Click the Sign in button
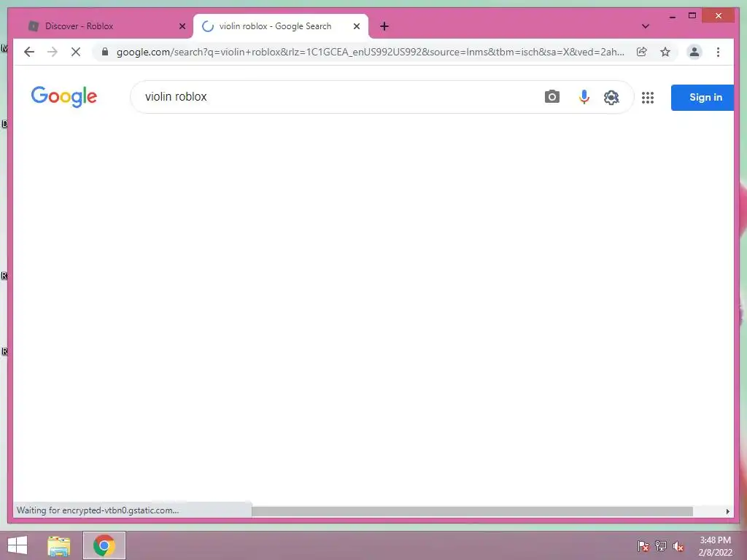Viewport: 747px width, 560px height. click(703, 98)
